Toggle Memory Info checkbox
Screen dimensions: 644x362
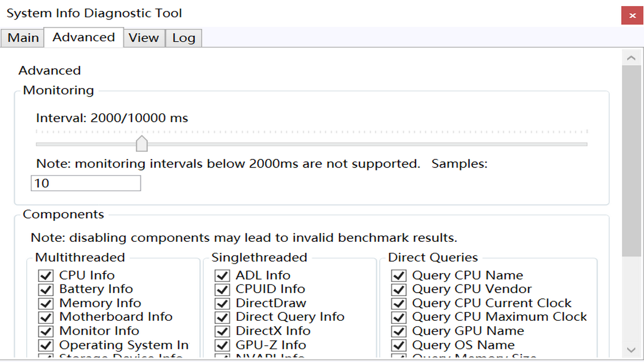point(46,304)
